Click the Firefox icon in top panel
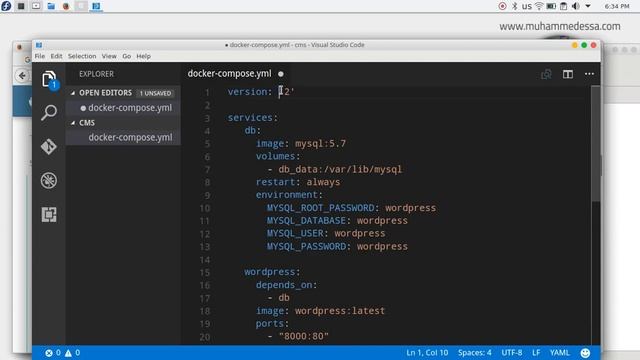 click(66, 6)
